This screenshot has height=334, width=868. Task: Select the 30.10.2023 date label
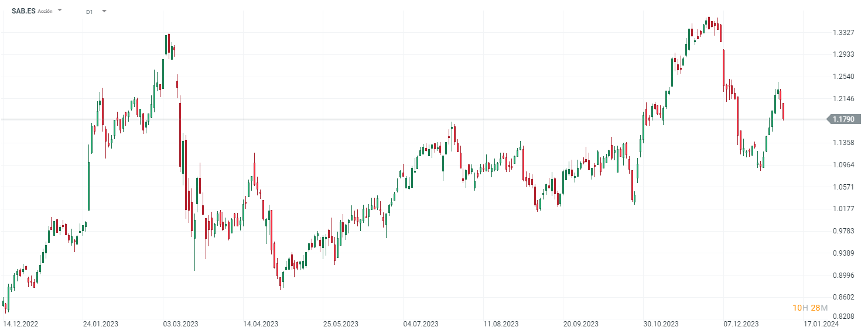click(x=661, y=323)
